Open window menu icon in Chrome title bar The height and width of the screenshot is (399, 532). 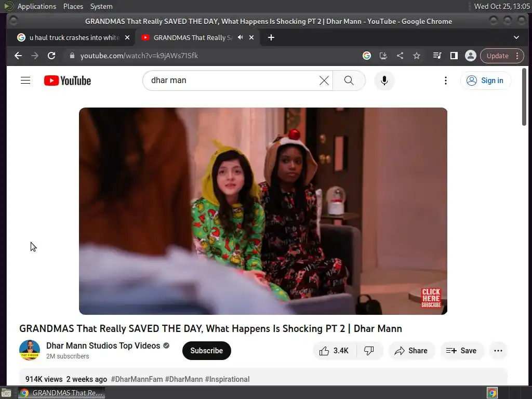pyautogui.click(x=13, y=21)
